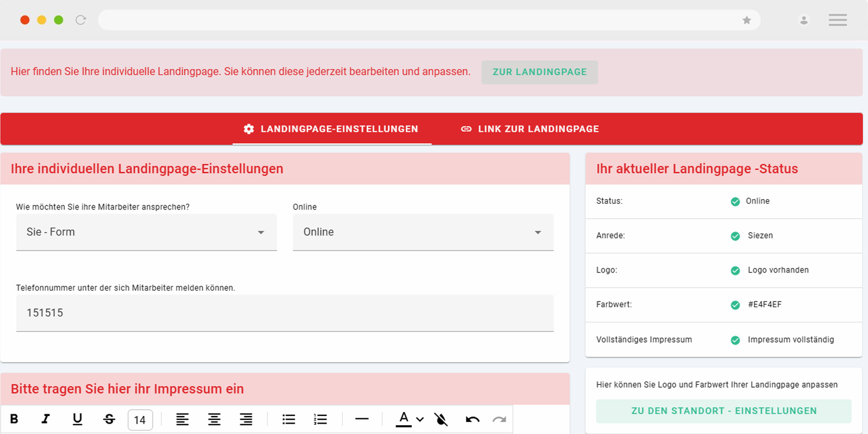The image size is (868, 434).
Task: Switch to Link zur Landingpage tab
Action: click(x=530, y=129)
